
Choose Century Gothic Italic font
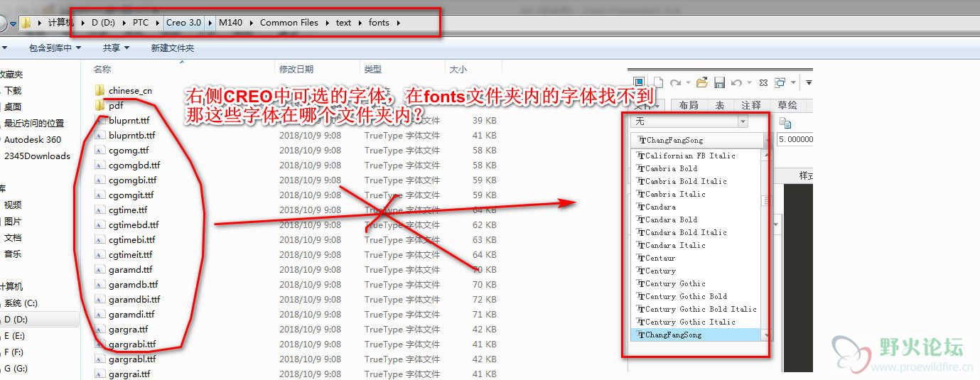click(x=696, y=322)
